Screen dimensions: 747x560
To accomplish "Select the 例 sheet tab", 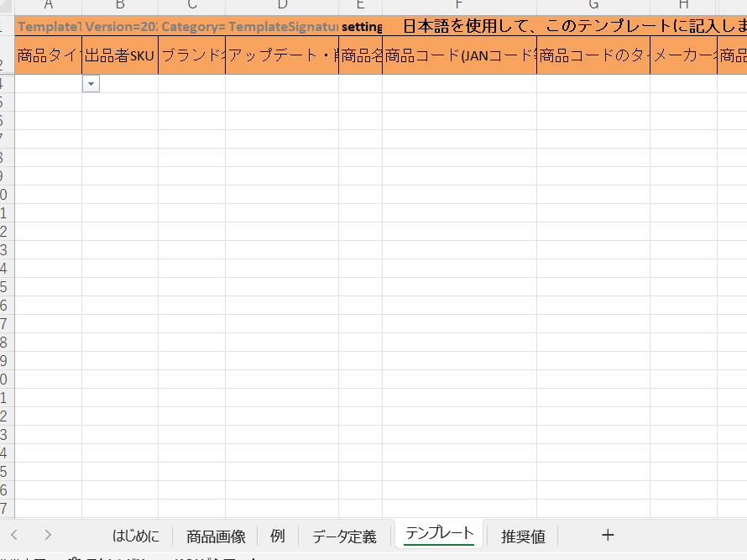I will (277, 535).
